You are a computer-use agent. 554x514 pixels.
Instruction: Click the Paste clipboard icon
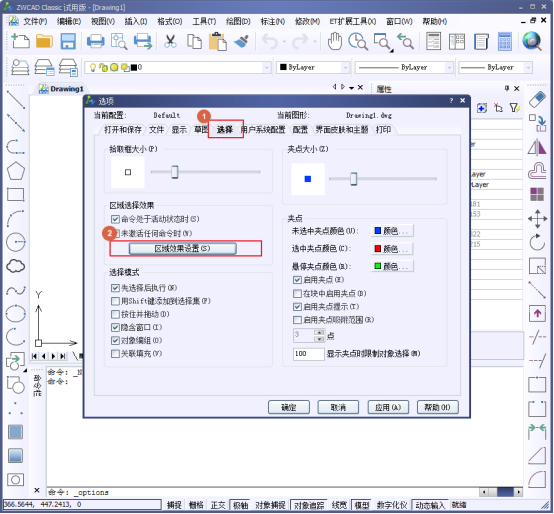click(218, 41)
